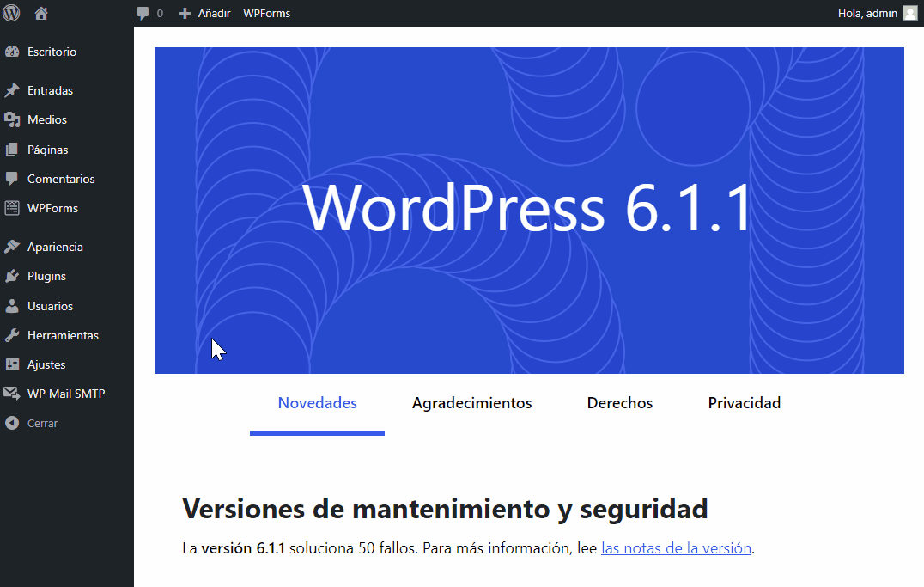Click the Páginas pages icon
The height and width of the screenshot is (587, 924).
click(12, 150)
